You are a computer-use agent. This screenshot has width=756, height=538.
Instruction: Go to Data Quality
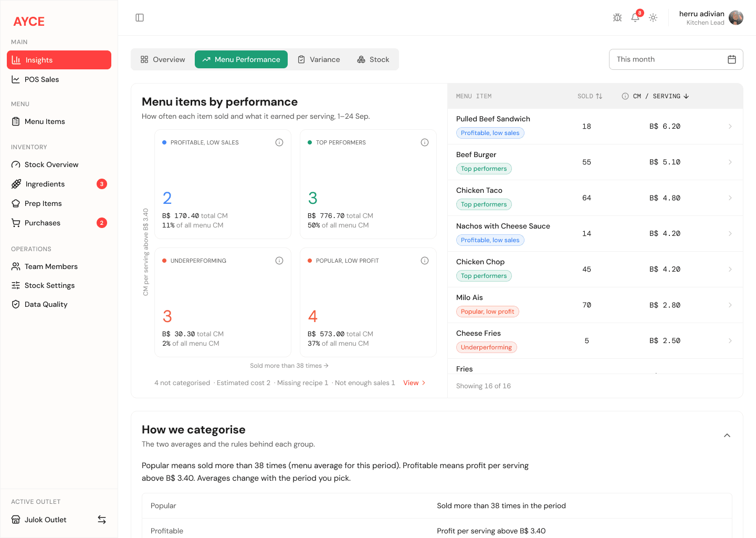(x=59, y=304)
